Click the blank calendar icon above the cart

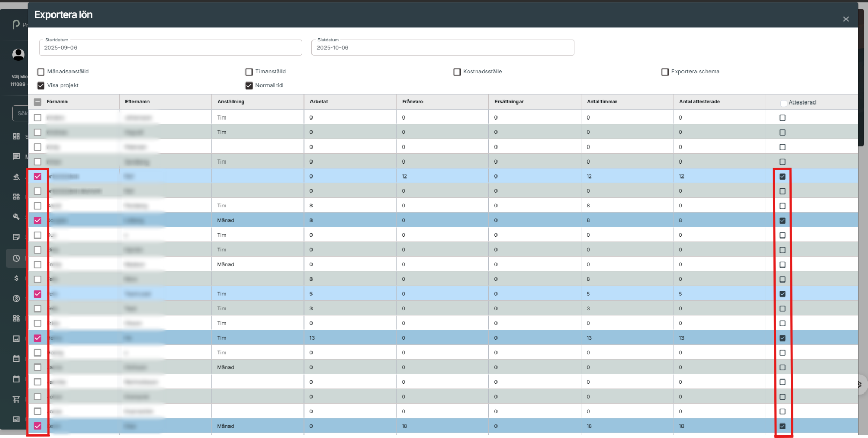tap(17, 379)
